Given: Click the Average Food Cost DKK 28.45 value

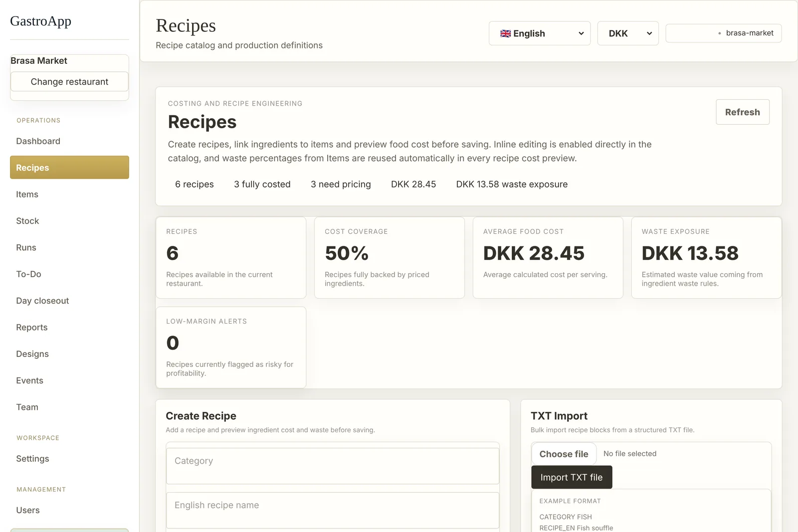Looking at the screenshot, I should [534, 253].
